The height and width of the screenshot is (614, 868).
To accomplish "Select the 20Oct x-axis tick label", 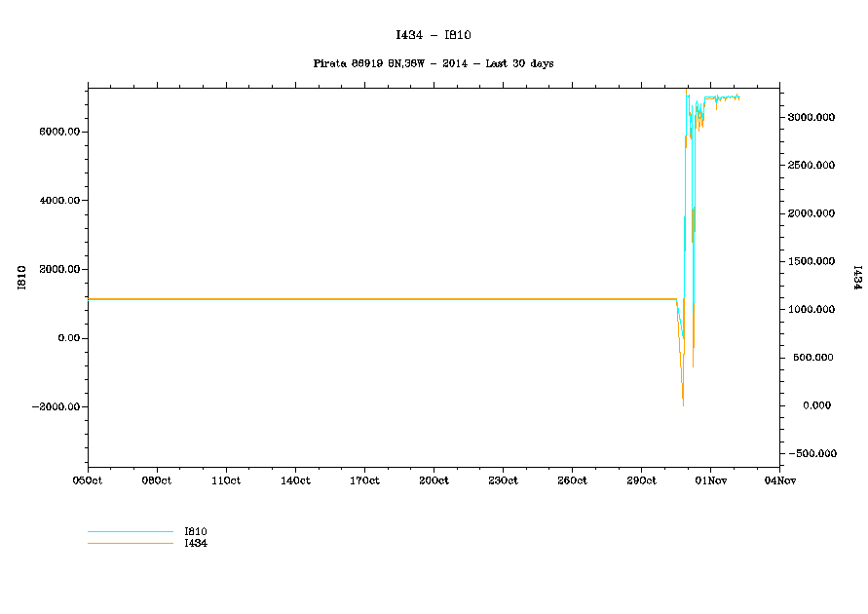I will point(434,480).
